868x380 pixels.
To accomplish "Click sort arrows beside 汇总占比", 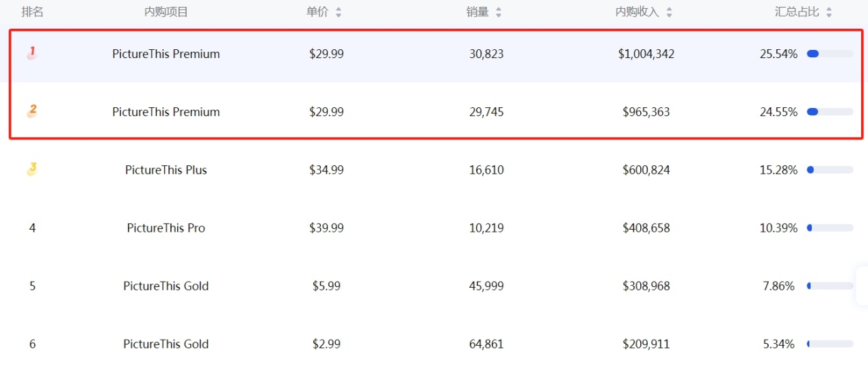I will point(829,12).
